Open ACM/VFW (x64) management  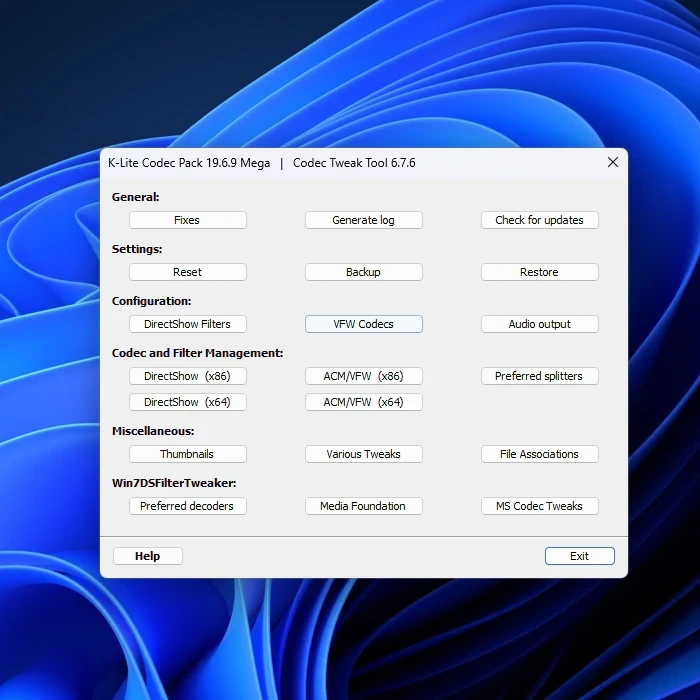[363, 402]
